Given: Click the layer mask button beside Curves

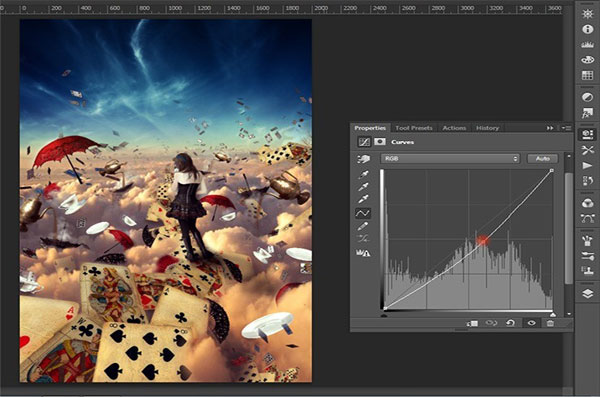Looking at the screenshot, I should pyautogui.click(x=380, y=142).
